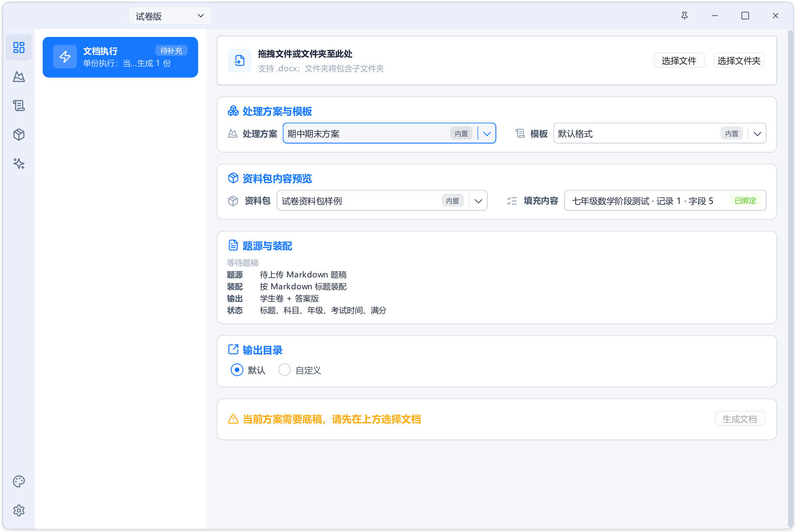Click the 支持 .docx hint text
Screen dimensions: 796x532
click(x=321, y=69)
